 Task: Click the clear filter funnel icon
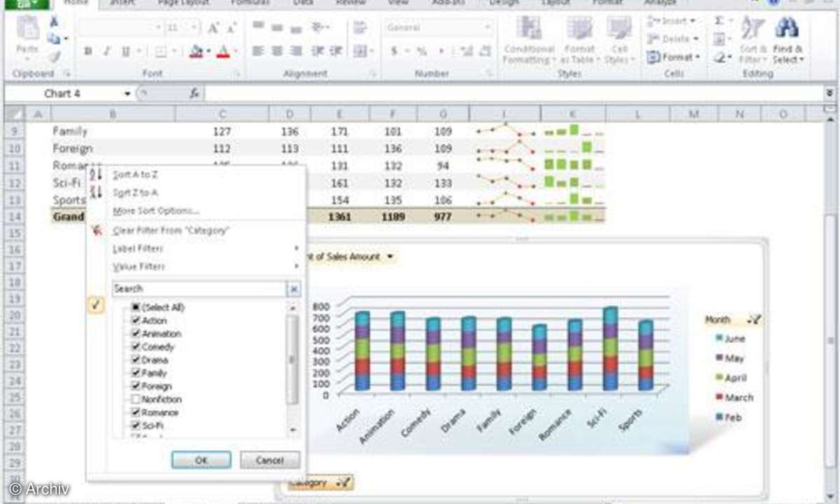pos(97,230)
